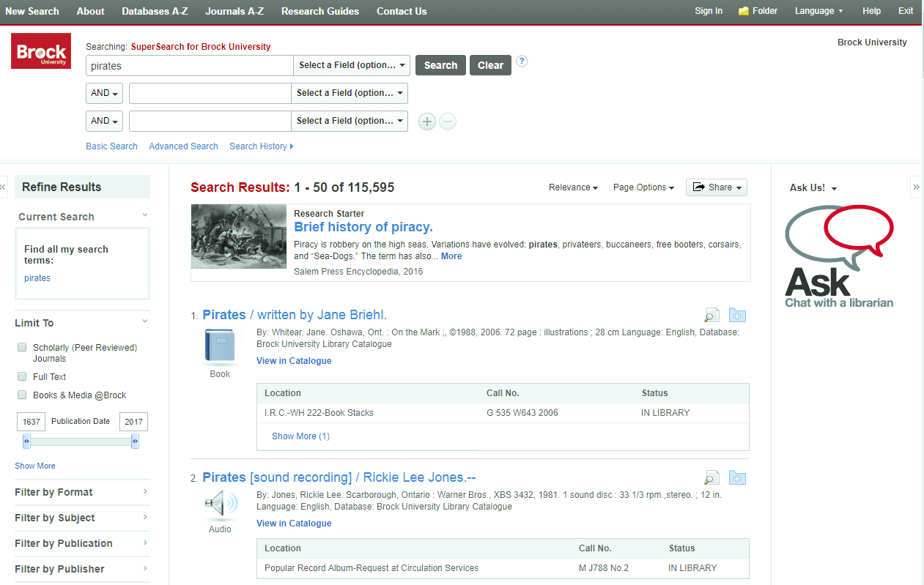Preview Rickie Lee Jones record magnifier icon
Screen dimensions: 924x585
(x=712, y=478)
